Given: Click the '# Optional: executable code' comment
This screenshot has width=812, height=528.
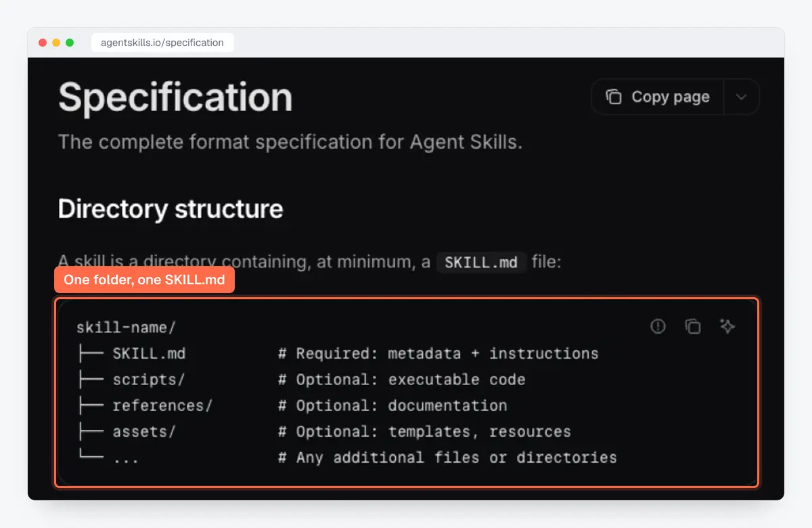Looking at the screenshot, I should point(402,380).
